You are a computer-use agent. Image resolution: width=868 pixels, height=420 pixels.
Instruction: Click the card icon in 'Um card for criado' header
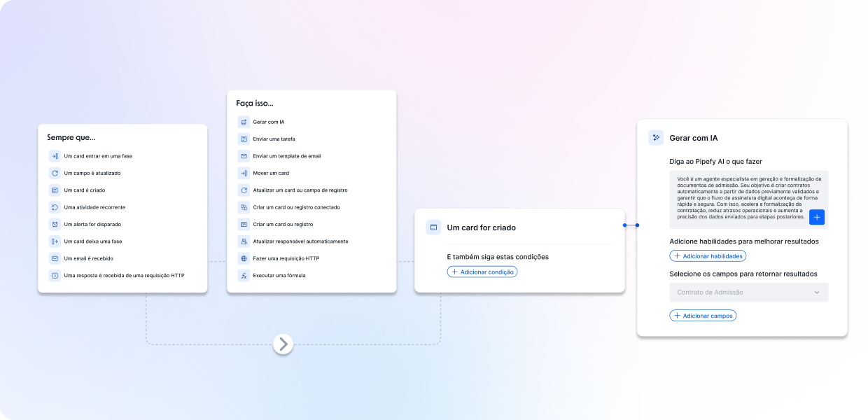[x=433, y=227]
